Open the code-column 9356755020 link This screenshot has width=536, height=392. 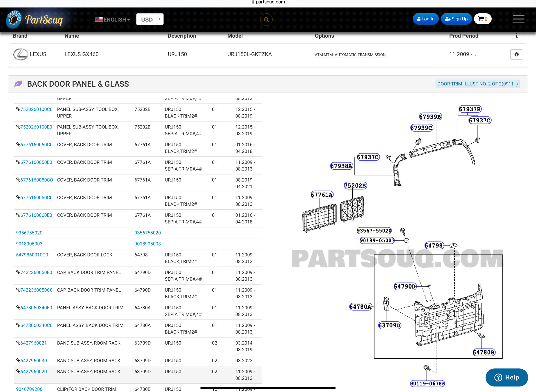148,233
